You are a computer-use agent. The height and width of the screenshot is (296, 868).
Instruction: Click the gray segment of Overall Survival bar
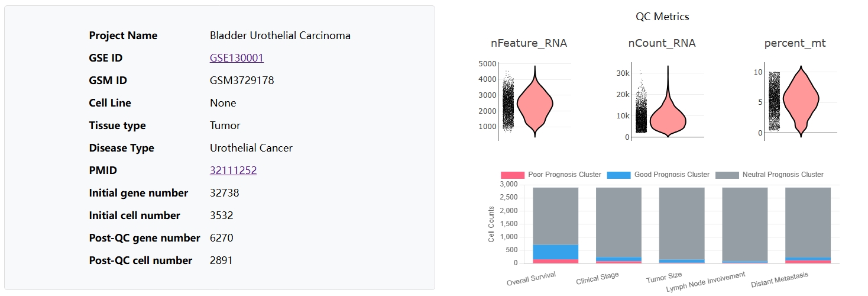[x=555, y=216]
